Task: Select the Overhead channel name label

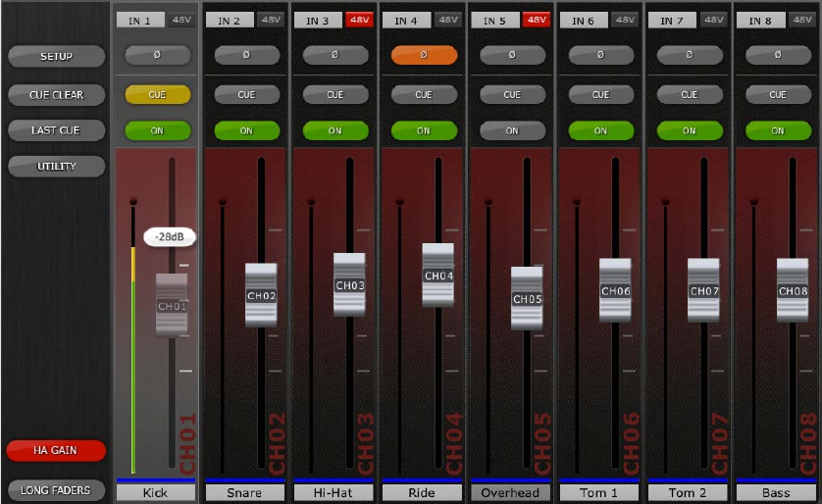Action: (511, 493)
